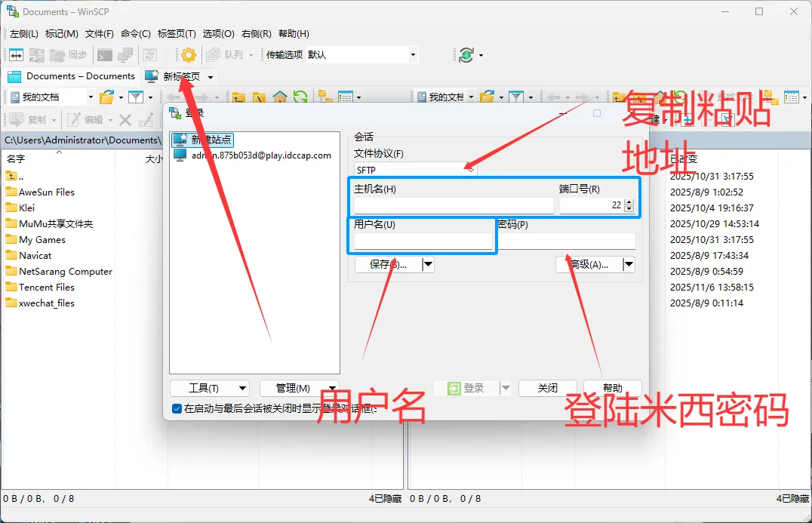Click the compare directories icon at toolbar start
This screenshot has height=523, width=812.
(x=16, y=55)
